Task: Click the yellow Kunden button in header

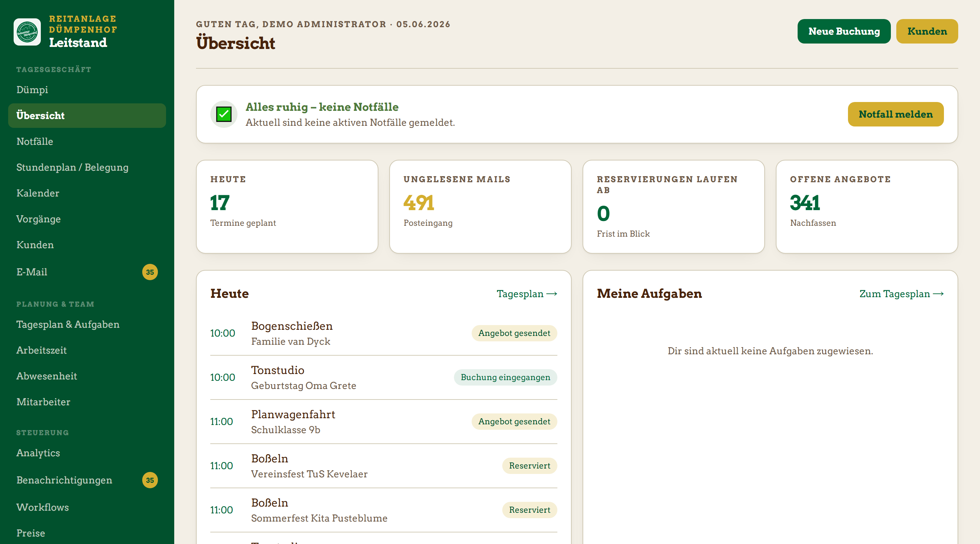Action: [927, 31]
